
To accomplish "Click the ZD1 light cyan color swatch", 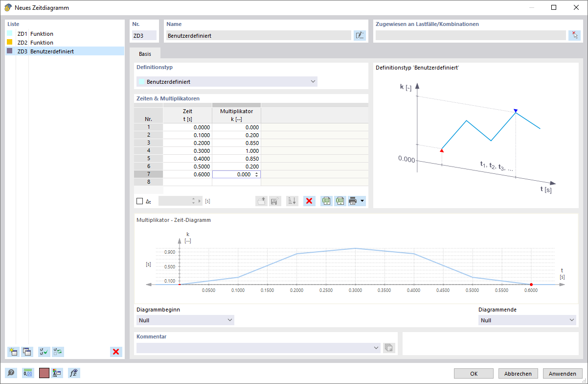I will 10,33.
